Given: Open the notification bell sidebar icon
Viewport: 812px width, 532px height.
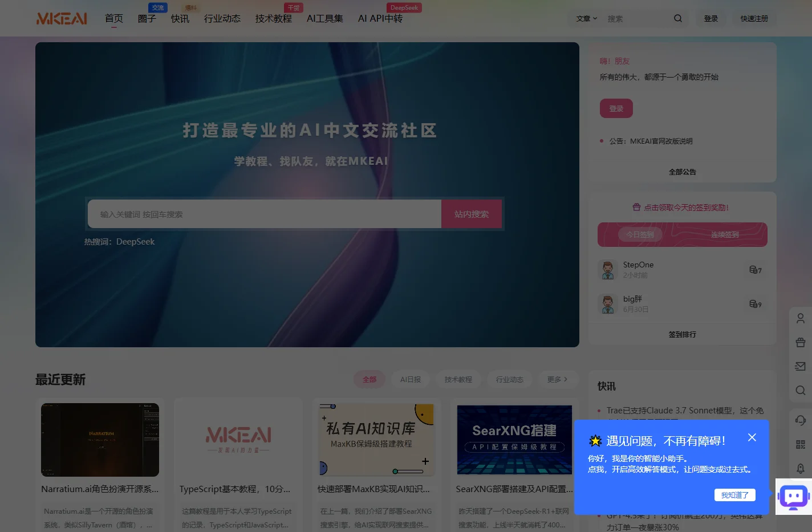Looking at the screenshot, I should [801, 468].
